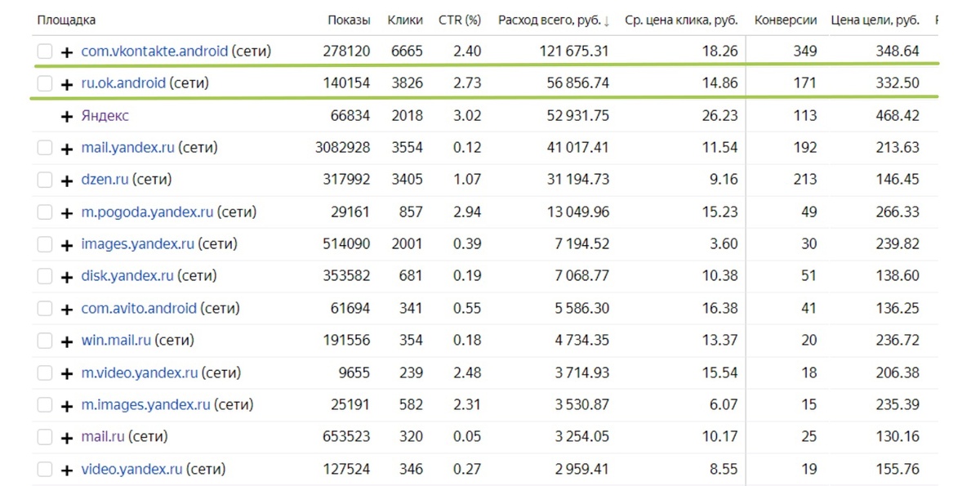This screenshot has height=486, width=980.
Task: Expand the com.vkontakte.android row with plus
Action: point(68,51)
